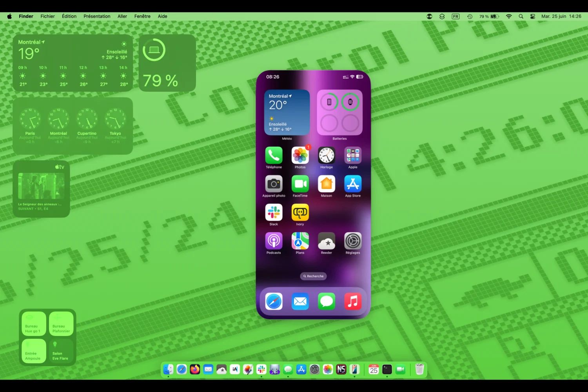Screen dimensions: 588x392
Task: Open the FR input source menu
Action: click(456, 16)
